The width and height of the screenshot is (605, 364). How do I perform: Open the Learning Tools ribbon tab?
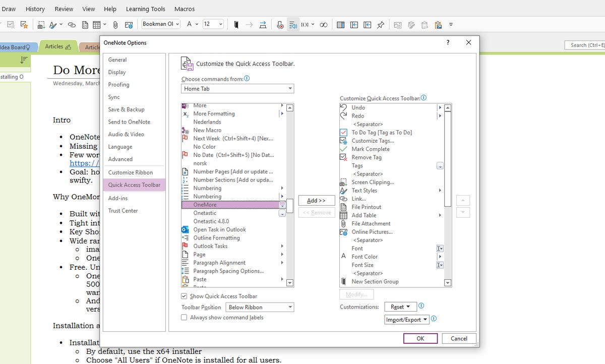146,9
